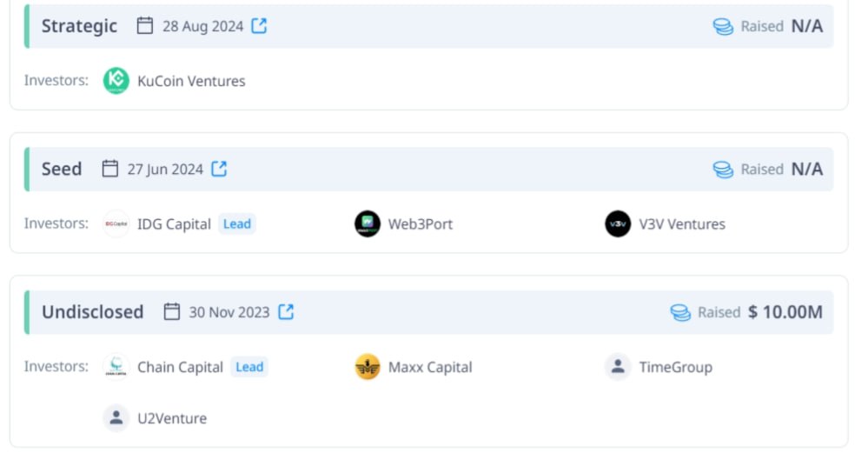This screenshot has width=868, height=453.
Task: Click the TimeGroup avatar icon
Action: point(618,367)
